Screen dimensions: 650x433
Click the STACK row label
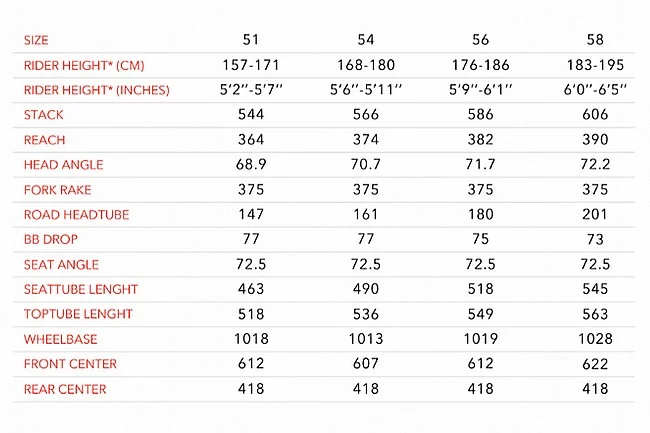[43, 115]
